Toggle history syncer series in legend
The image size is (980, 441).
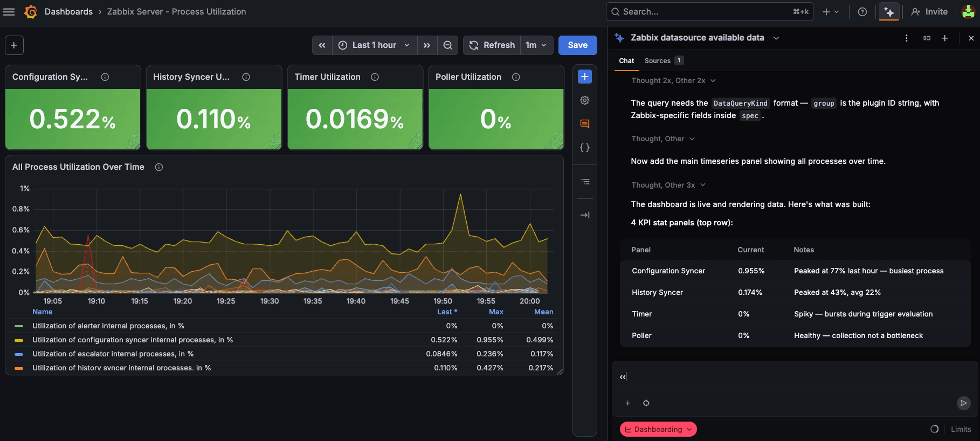click(121, 368)
